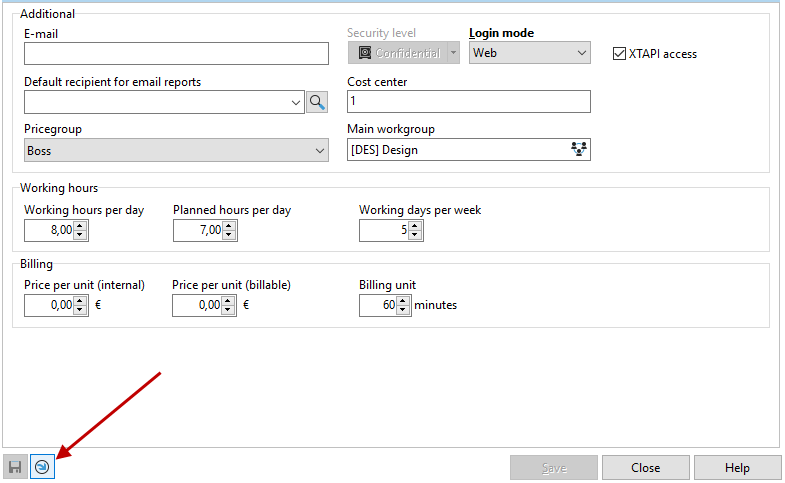Decrease Planned hours per day value
This screenshot has height=483, width=785.
point(230,236)
